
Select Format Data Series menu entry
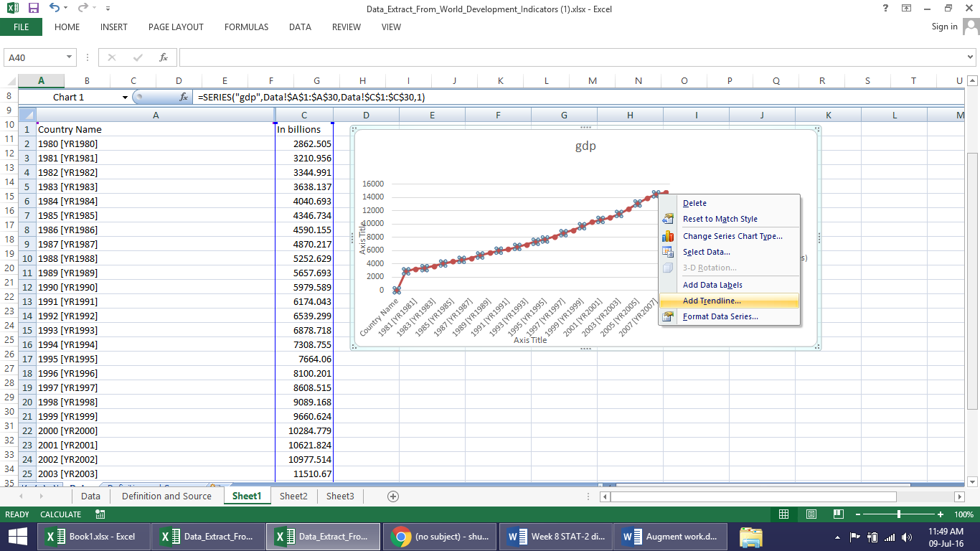(720, 316)
